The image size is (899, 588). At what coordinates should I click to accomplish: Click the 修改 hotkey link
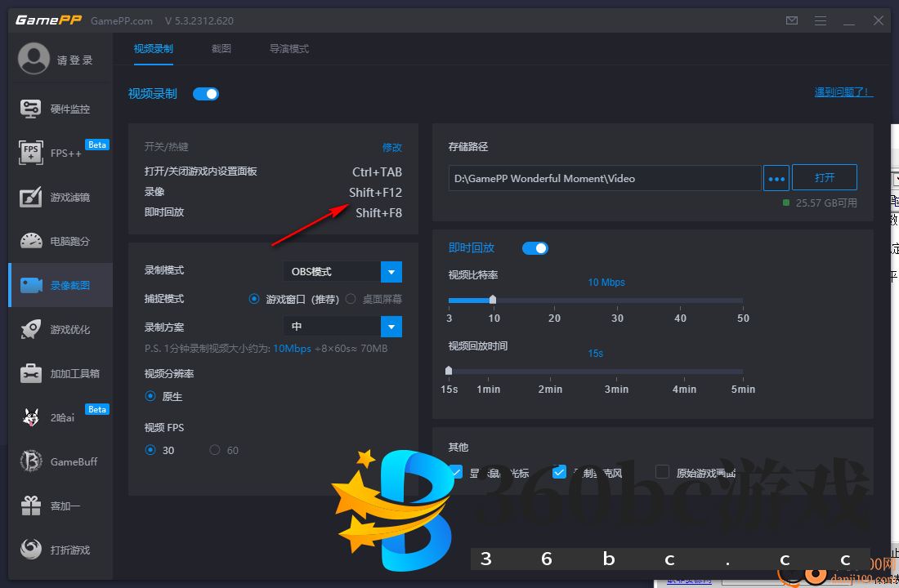coord(393,148)
